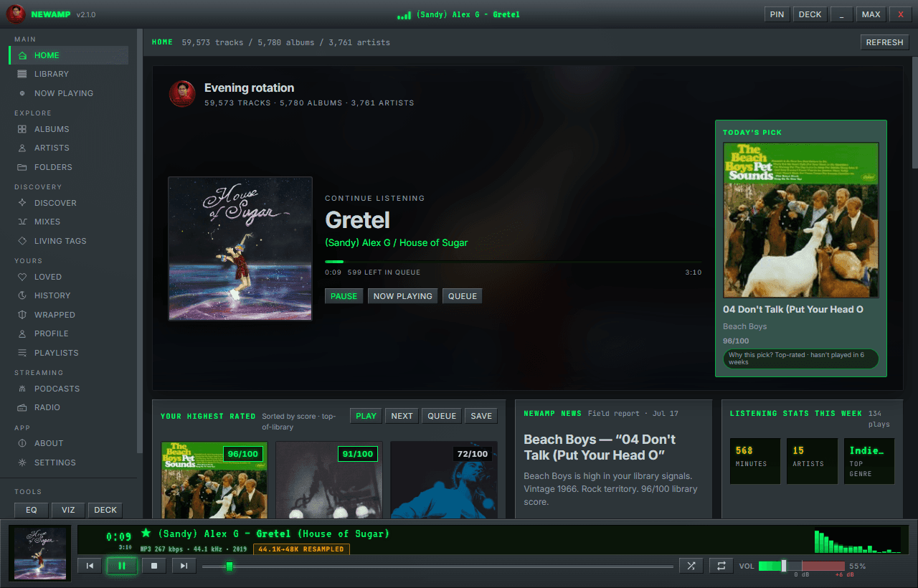The width and height of the screenshot is (918, 588).
Task: Open the 72/100 rated album tile
Action: point(444,480)
